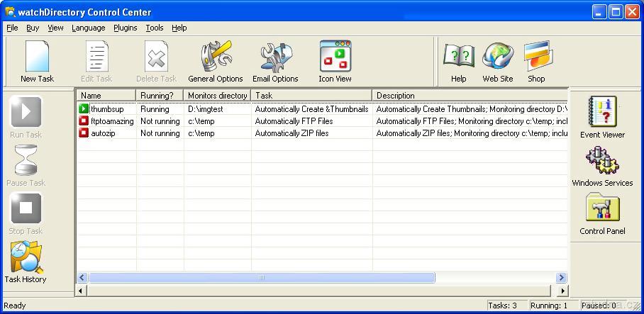Click the New Task toolbar icon
644x314 pixels.
37,61
